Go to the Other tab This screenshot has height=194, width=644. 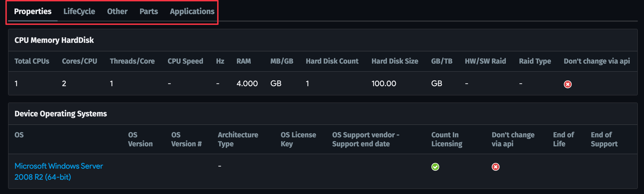[x=117, y=12]
